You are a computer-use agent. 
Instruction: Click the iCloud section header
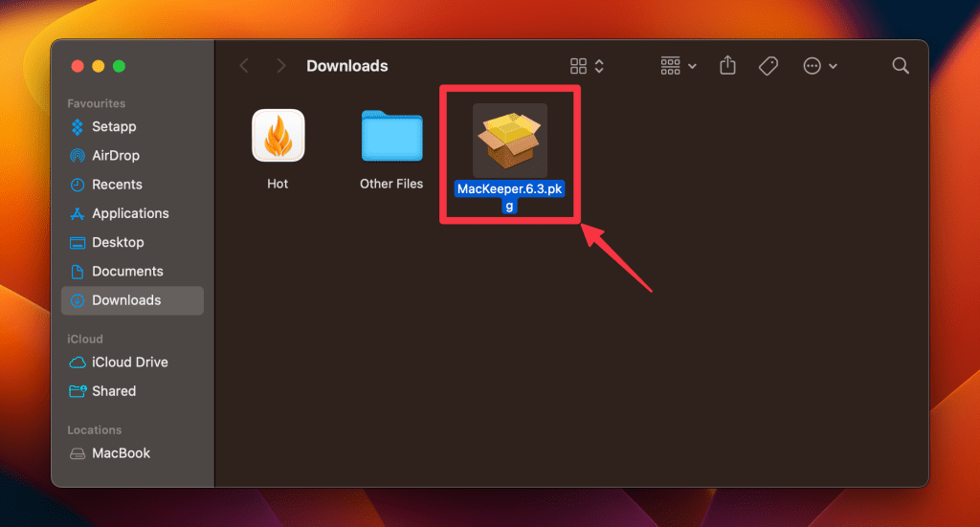pos(85,339)
